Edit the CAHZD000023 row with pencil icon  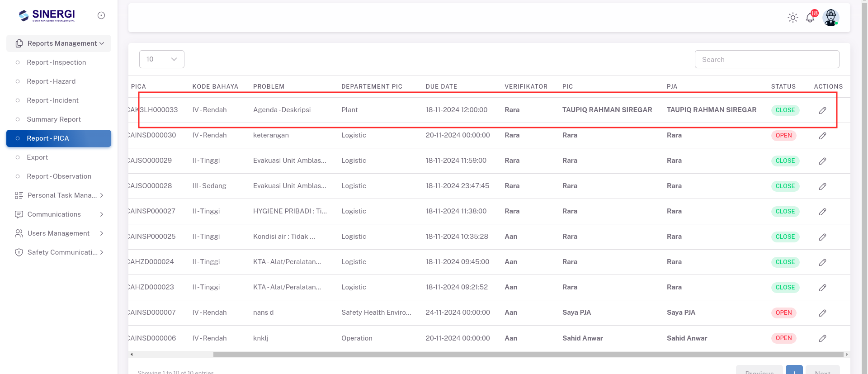point(822,288)
